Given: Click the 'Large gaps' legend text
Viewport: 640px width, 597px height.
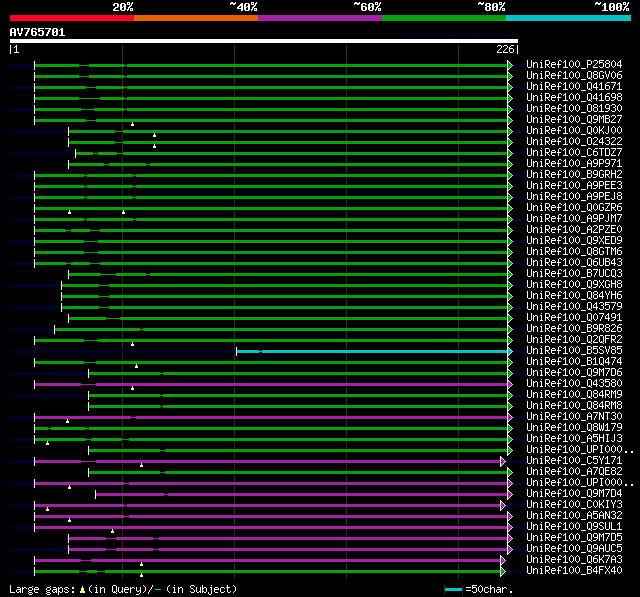Looking at the screenshot, I should point(42,590).
